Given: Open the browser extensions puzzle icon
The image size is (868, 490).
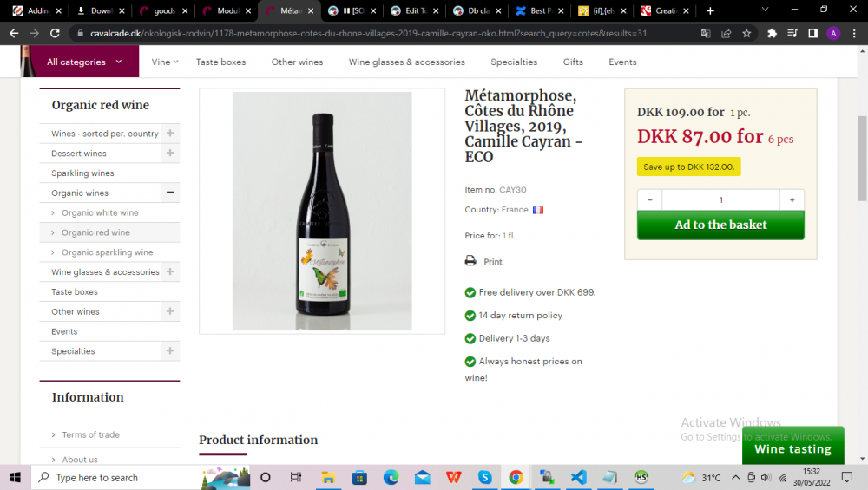Looking at the screenshot, I should click(x=772, y=33).
